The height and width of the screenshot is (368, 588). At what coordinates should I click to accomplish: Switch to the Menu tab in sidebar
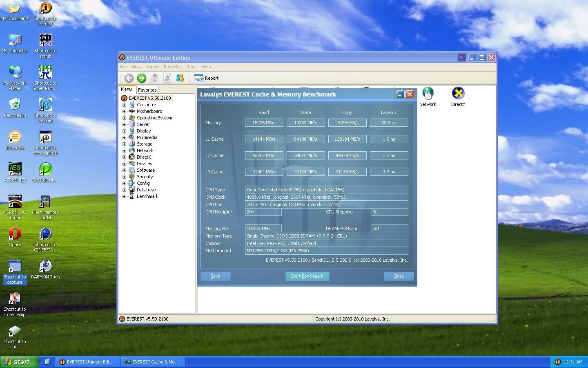[x=127, y=89]
